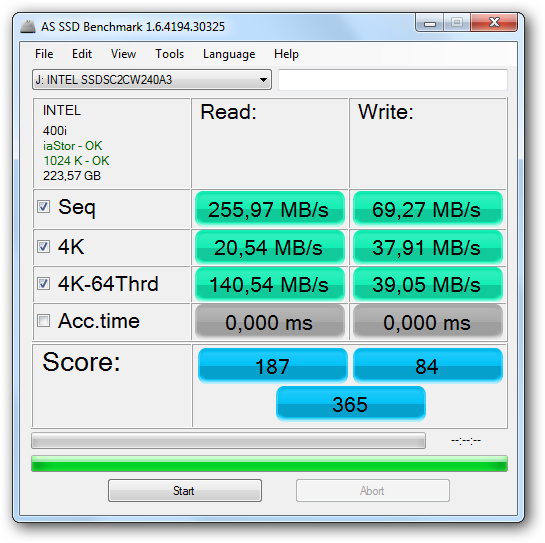This screenshot has width=545, height=543.
Task: Click the Abort button
Action: point(373,491)
